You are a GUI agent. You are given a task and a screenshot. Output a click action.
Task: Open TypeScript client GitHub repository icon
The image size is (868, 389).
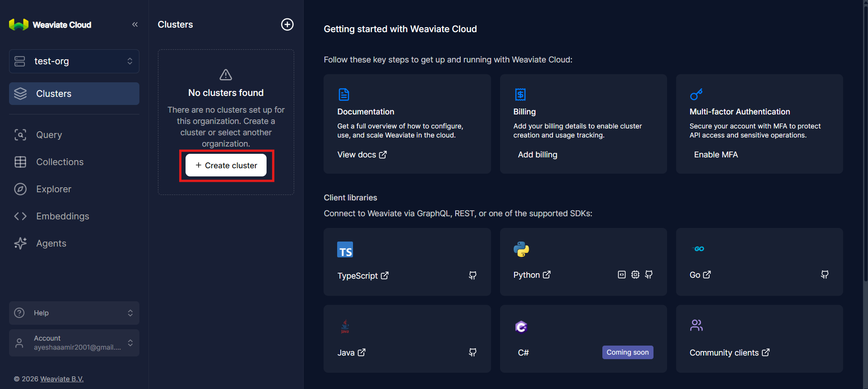(x=472, y=275)
